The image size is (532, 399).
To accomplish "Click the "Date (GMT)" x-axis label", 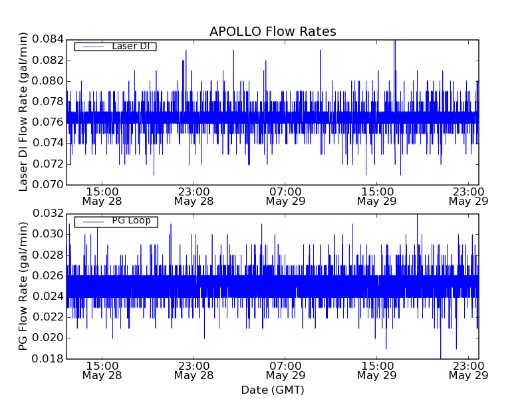I will (273, 390).
